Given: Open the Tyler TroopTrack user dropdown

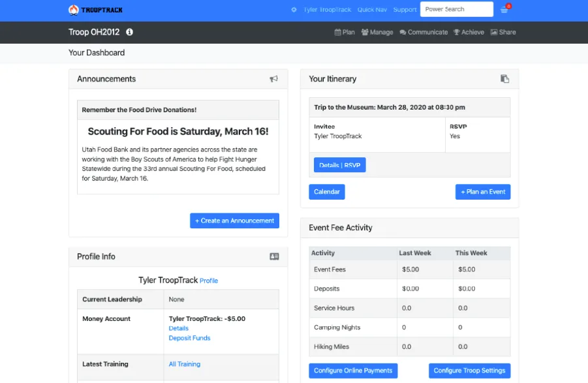Looking at the screenshot, I should [326, 10].
